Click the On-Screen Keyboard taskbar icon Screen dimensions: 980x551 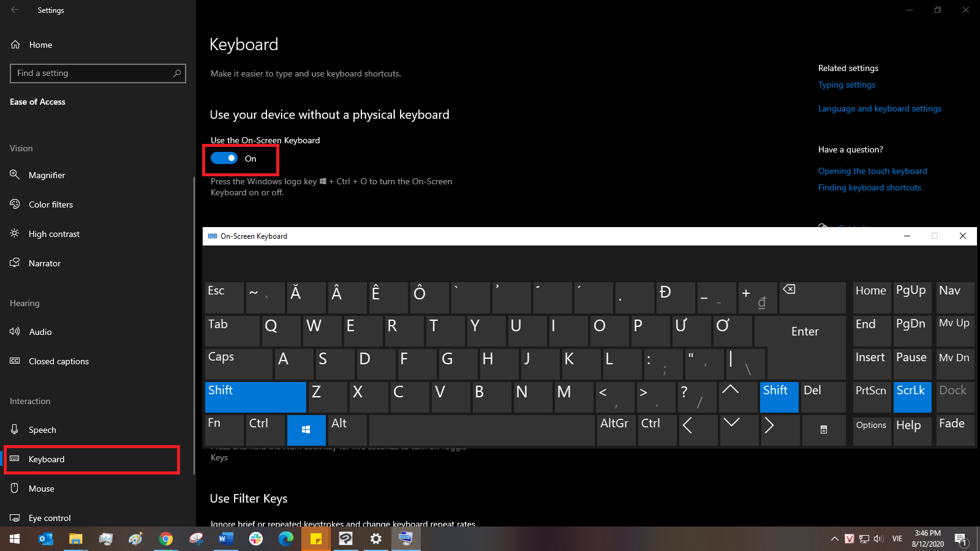point(406,539)
